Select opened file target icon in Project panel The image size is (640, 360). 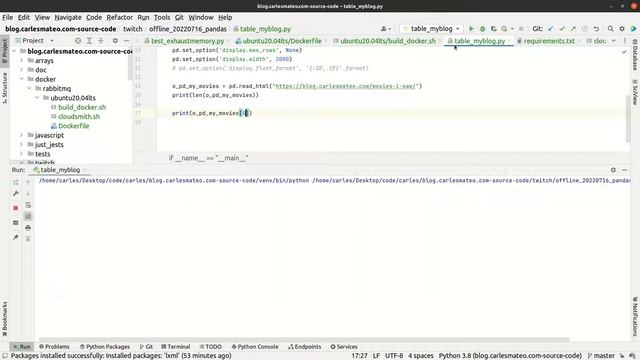78,41
